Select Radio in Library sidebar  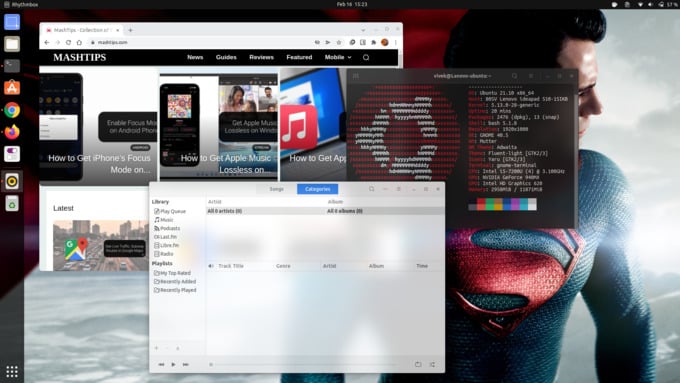pos(164,254)
